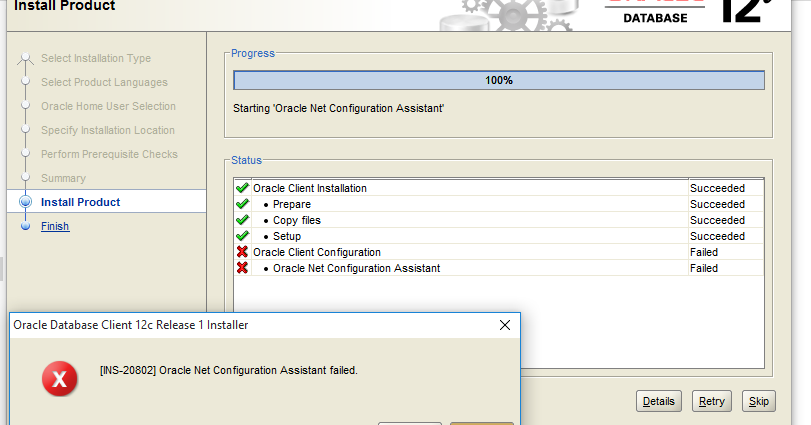The image size is (811, 425).
Task: Click green check icon beside Setup
Action: pyautogui.click(x=242, y=236)
